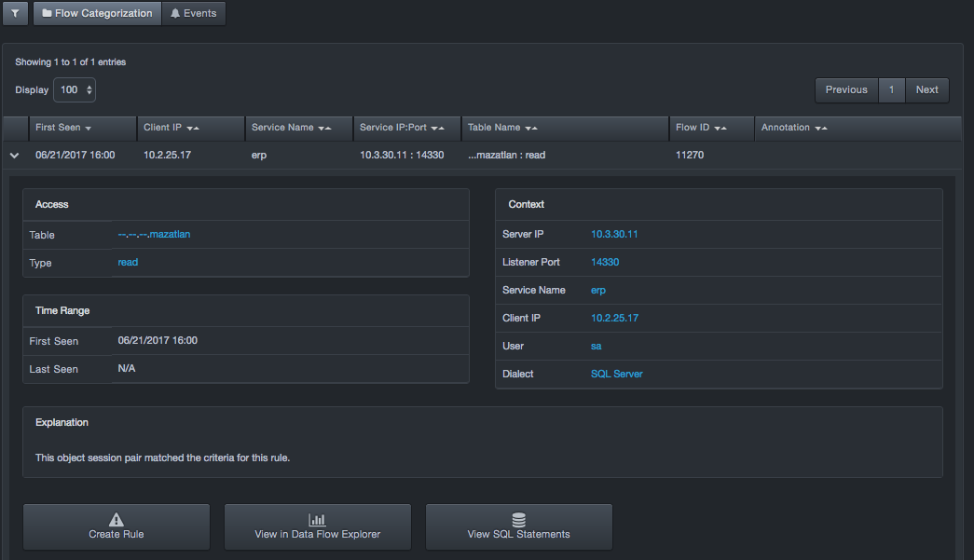
Task: Sort by the Service IP:Port column
Action: (x=403, y=128)
